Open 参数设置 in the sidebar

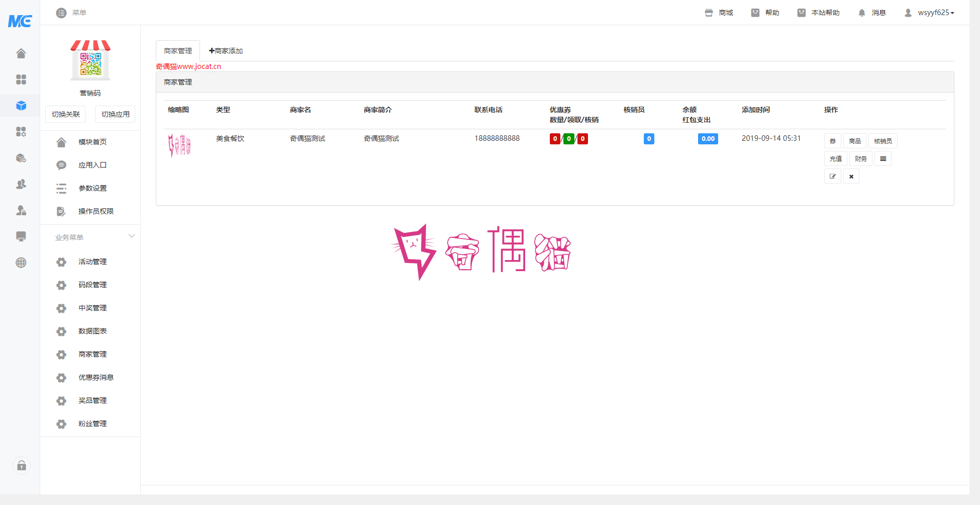tap(92, 188)
